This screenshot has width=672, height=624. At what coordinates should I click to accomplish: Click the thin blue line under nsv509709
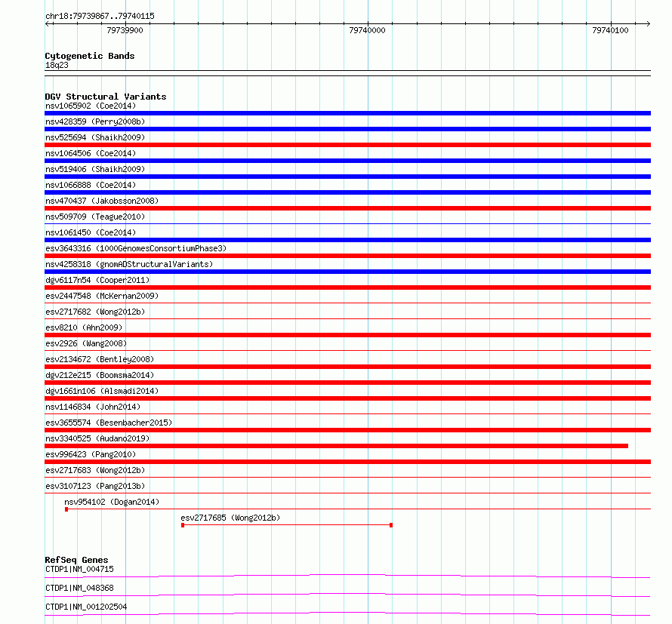point(347,223)
